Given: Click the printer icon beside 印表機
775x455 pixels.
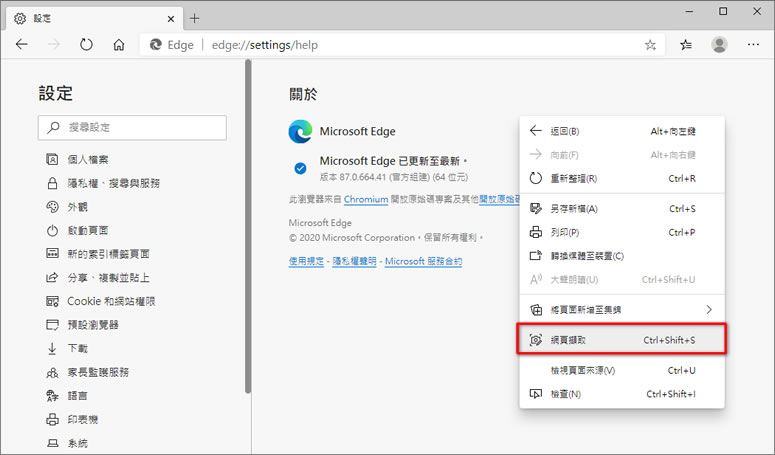Looking at the screenshot, I should pos(52,419).
